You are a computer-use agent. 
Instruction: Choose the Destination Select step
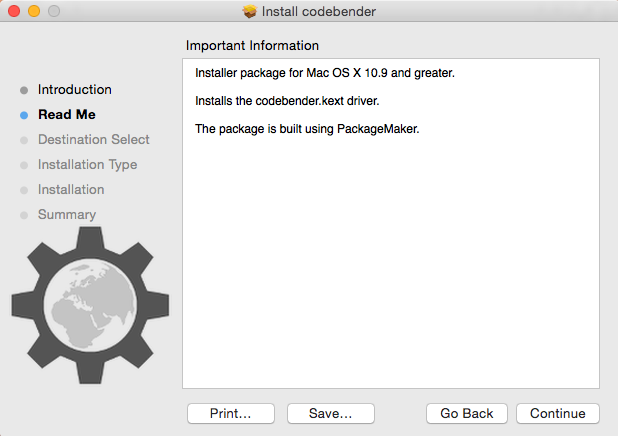pyautogui.click(x=94, y=139)
